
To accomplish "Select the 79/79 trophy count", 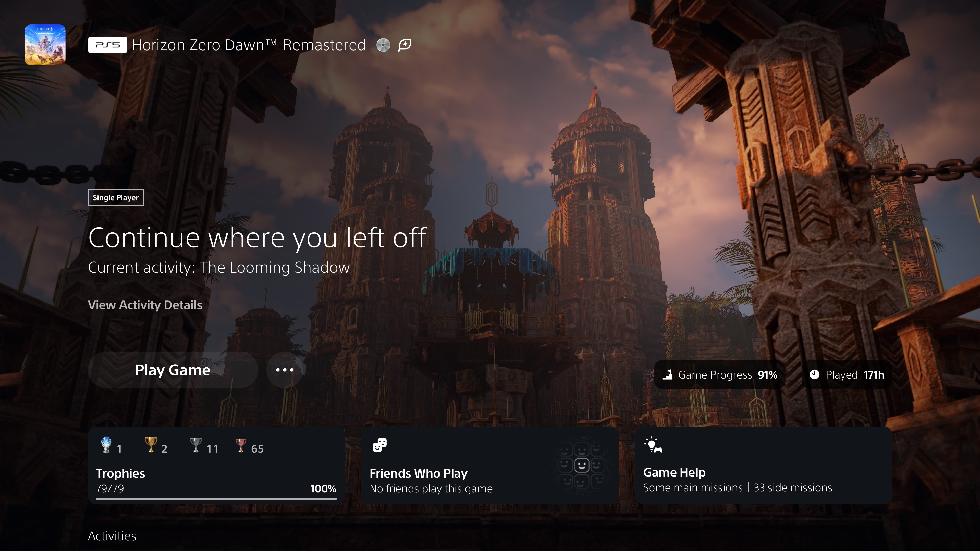I will coord(110,488).
